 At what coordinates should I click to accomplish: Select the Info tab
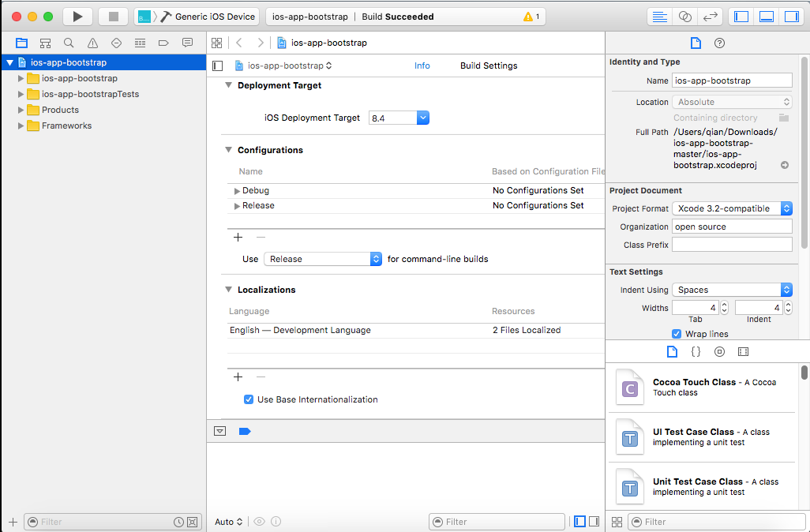click(422, 66)
